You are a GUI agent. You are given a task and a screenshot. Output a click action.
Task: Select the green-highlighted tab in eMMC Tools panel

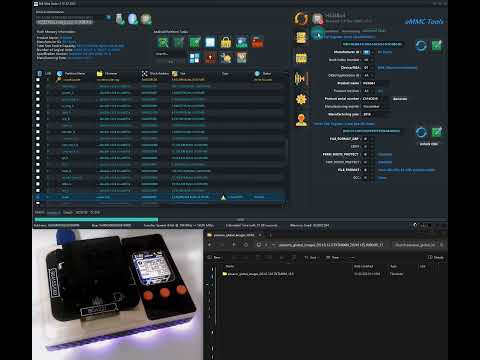pyautogui.click(x=374, y=30)
